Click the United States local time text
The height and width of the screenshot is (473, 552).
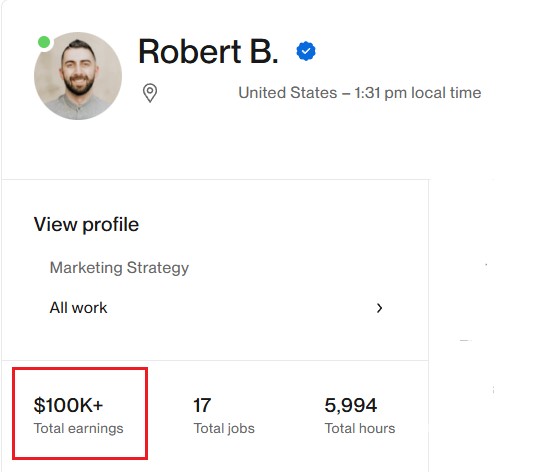[x=360, y=93]
